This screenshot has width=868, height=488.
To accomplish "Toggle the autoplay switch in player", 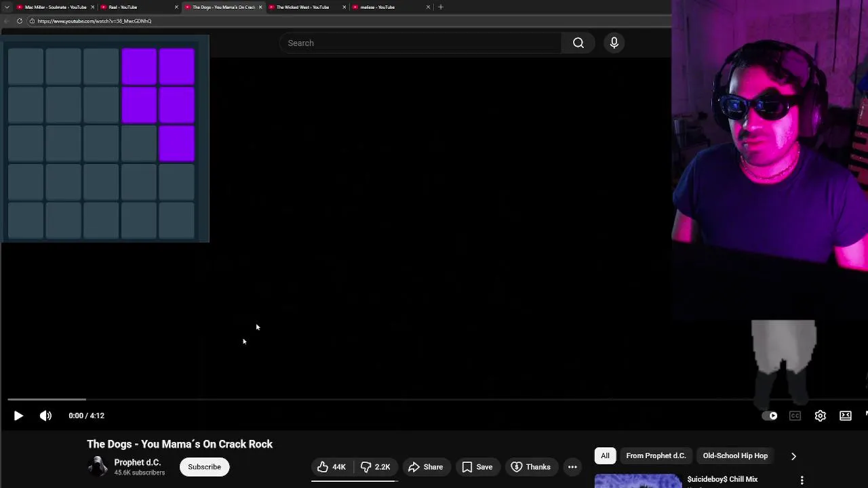I will [x=770, y=415].
